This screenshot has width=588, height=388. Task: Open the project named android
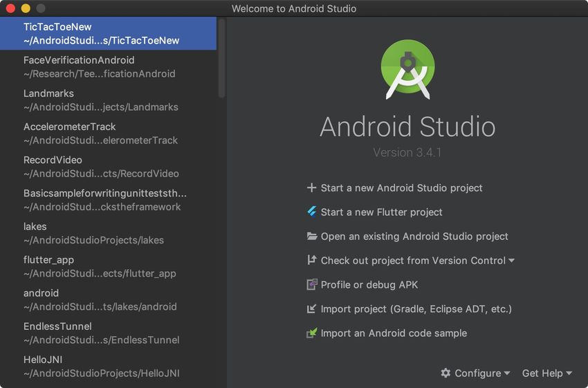point(108,299)
